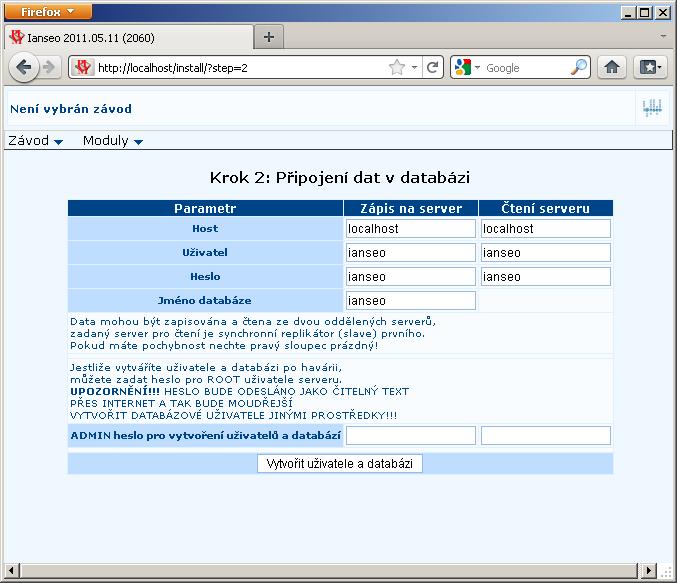Go to the browser Home page icon
This screenshot has height=583, width=677.
612,67
